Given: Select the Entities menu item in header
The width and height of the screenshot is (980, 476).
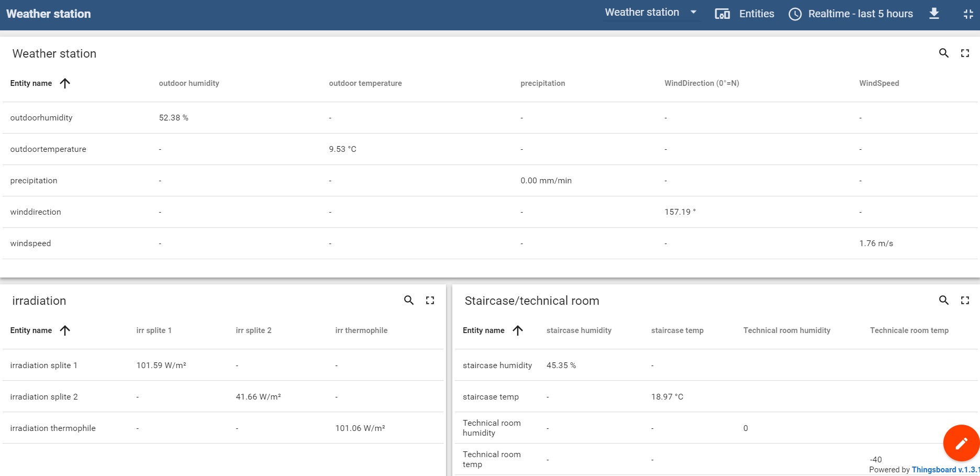Looking at the screenshot, I should tap(756, 14).
